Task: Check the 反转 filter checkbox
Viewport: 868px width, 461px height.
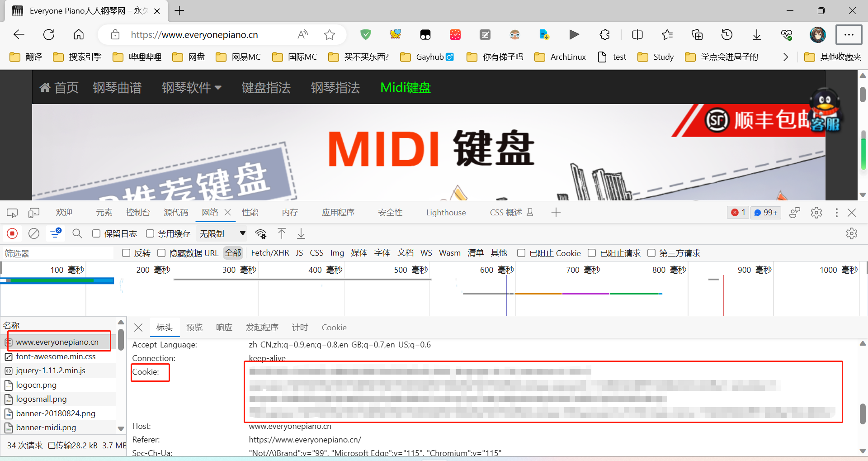Action: click(126, 253)
